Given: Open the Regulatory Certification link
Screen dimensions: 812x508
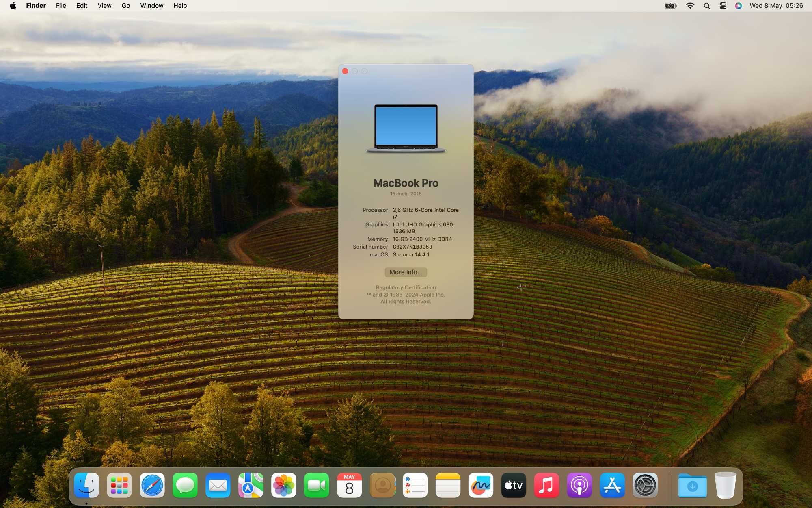Looking at the screenshot, I should [406, 287].
